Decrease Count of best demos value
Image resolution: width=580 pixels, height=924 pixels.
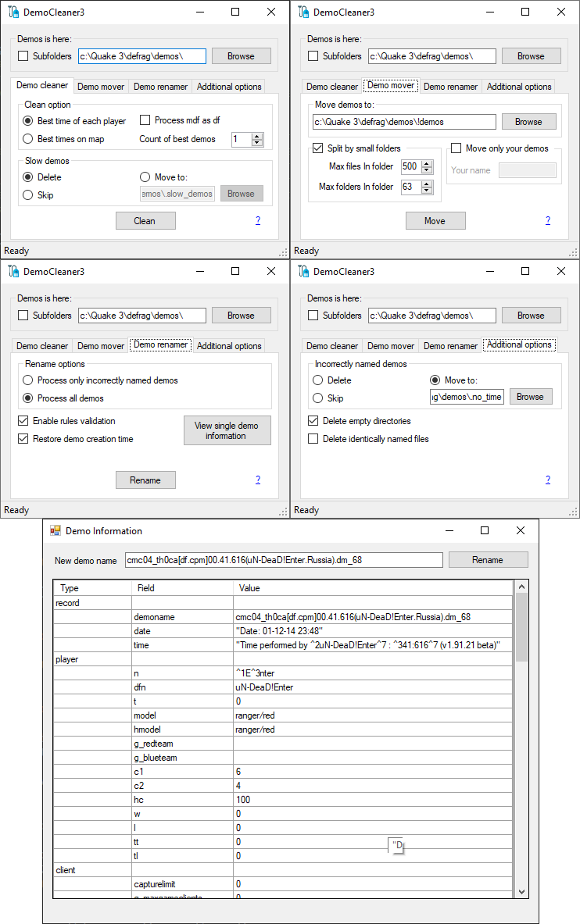point(256,143)
